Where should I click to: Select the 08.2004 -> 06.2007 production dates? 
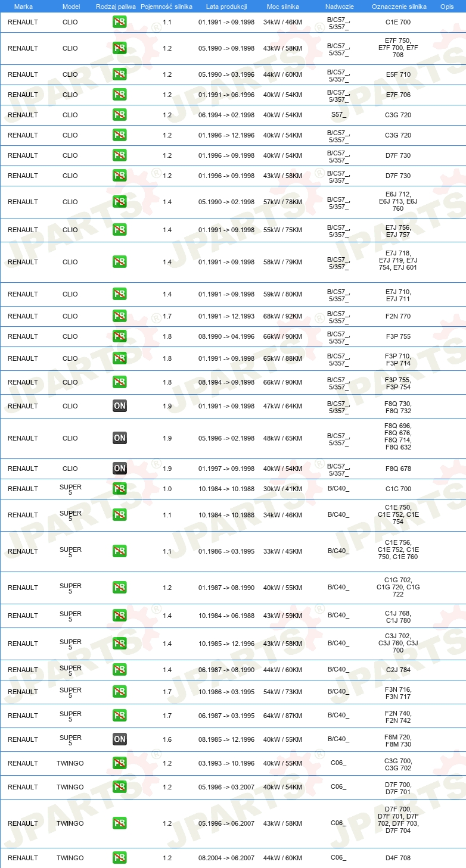pos(226,858)
